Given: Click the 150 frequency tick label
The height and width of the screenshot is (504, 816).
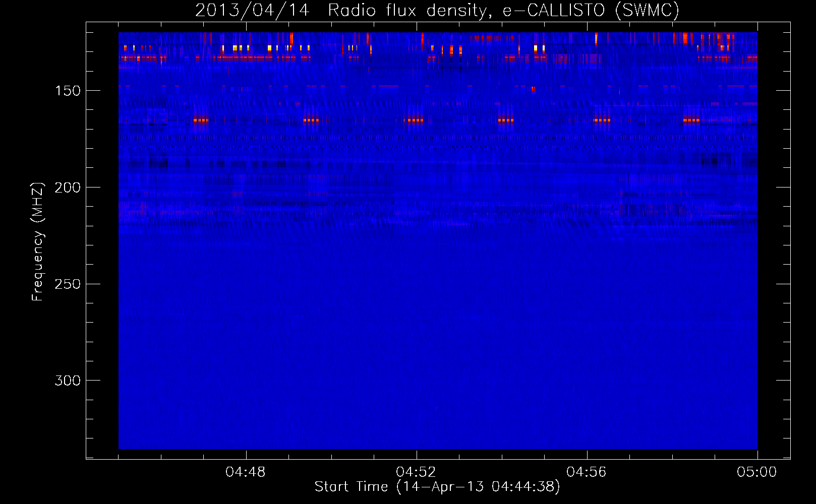Looking at the screenshot, I should (x=68, y=91).
